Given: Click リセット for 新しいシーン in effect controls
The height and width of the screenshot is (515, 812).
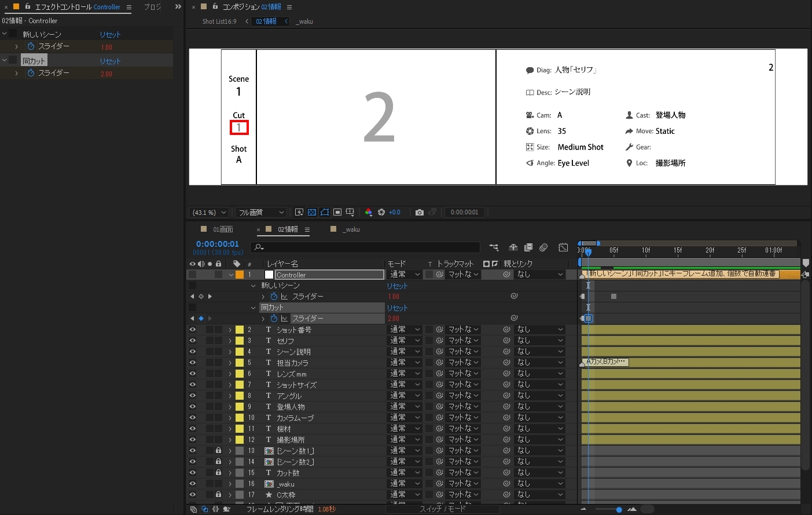Looking at the screenshot, I should point(110,35).
